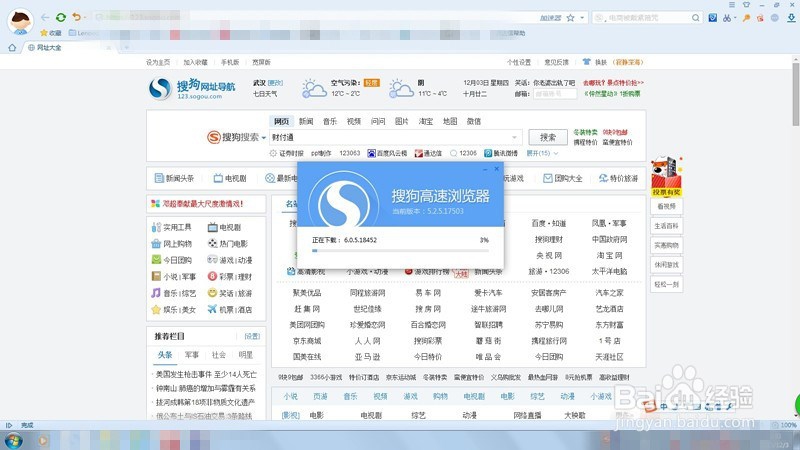Screen dimensions: 800x450
Task: Open 热门电影 in the left sidebar
Action: pyautogui.click(x=228, y=243)
